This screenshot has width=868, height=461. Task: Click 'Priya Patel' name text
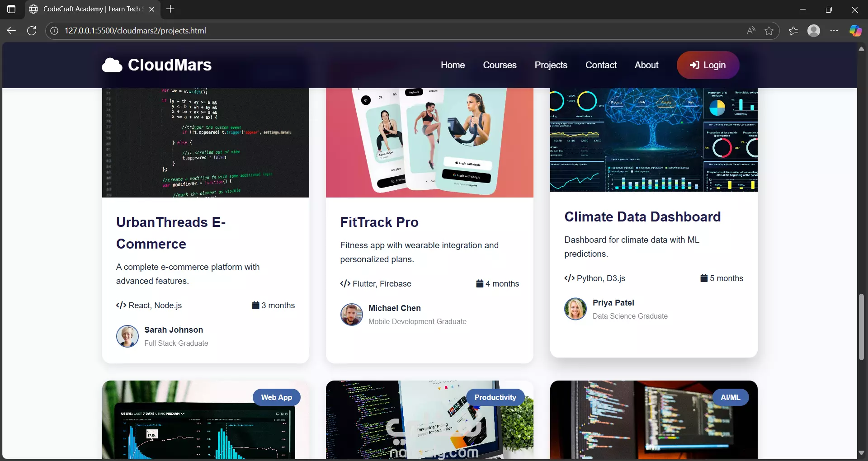pyautogui.click(x=613, y=303)
